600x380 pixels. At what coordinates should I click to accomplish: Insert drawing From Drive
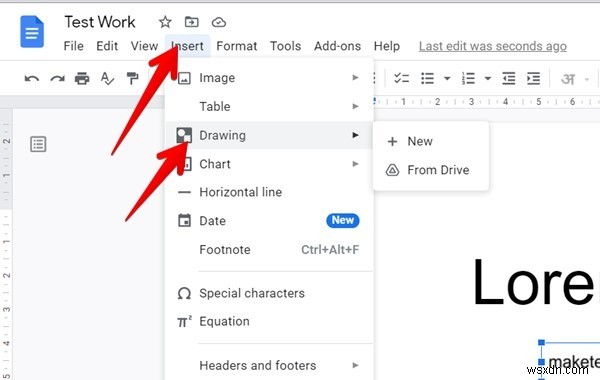pos(431,170)
